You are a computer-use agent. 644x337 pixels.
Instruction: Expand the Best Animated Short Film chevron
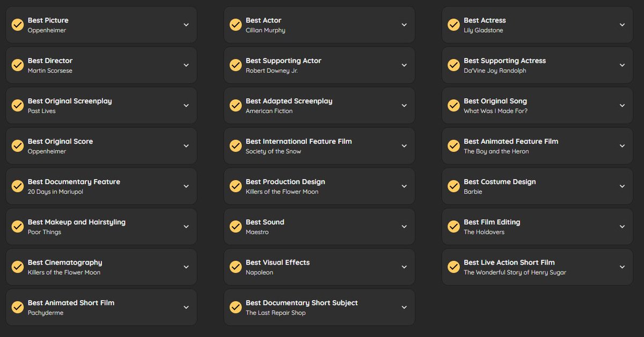(186, 307)
